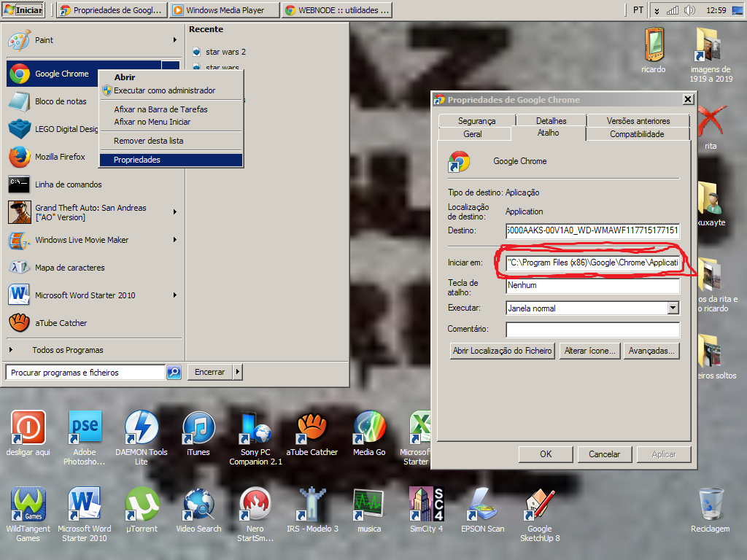Click the Comentário input field
This screenshot has width=747, height=560.
click(x=592, y=329)
